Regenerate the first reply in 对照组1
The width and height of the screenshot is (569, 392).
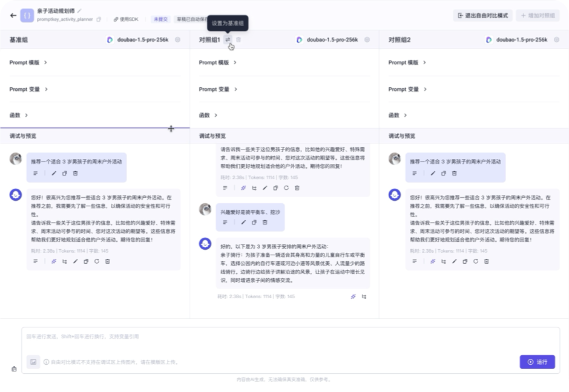(286, 188)
